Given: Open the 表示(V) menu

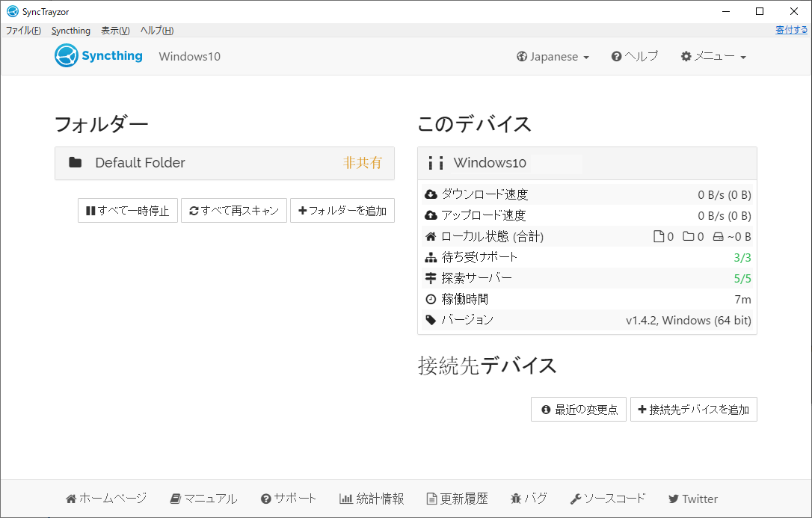Looking at the screenshot, I should click(x=115, y=31).
